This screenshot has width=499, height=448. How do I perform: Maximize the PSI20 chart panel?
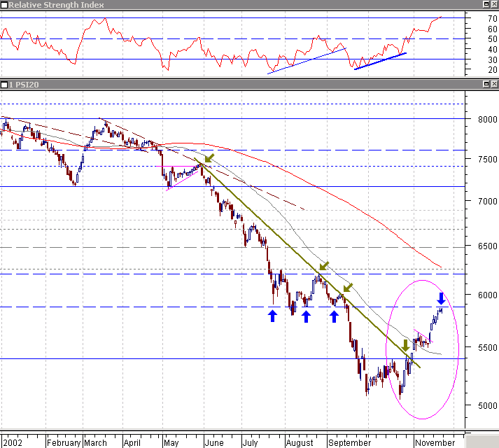point(486,84)
